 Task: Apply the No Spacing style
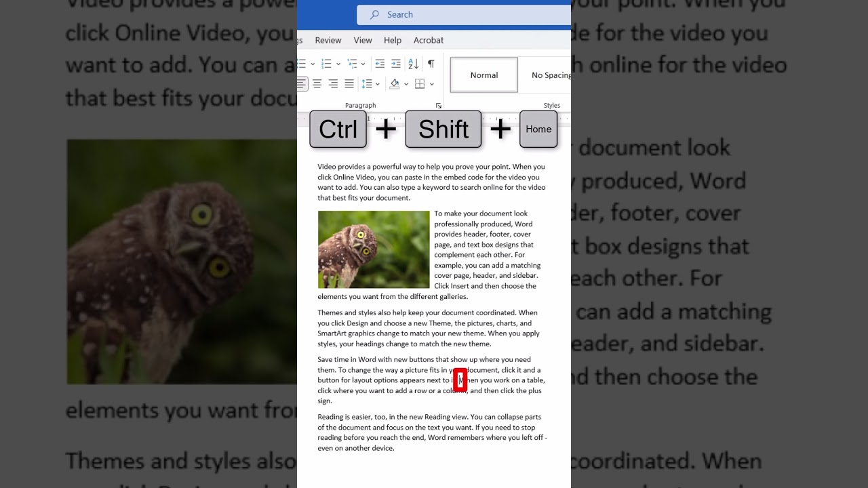545,75
